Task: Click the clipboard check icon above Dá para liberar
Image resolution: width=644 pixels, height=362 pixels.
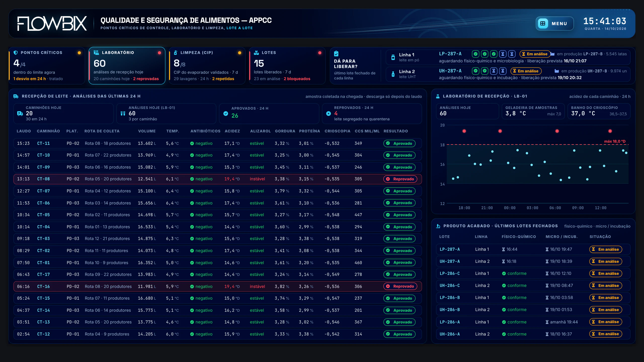Action: coord(336,54)
